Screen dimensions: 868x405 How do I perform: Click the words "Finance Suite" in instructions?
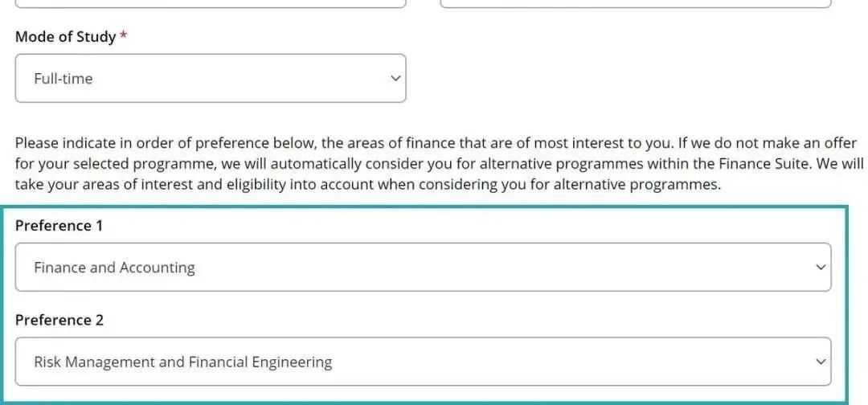(776, 163)
